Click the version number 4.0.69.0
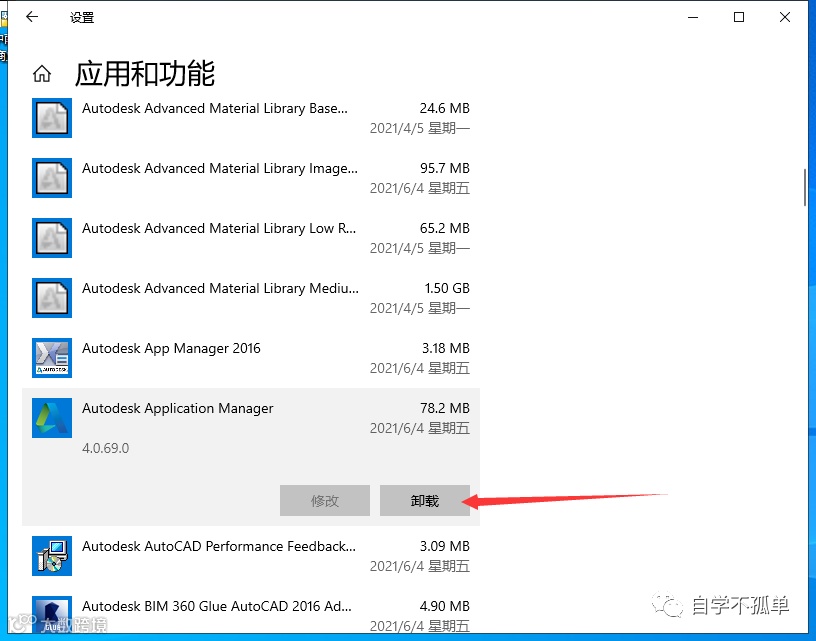This screenshot has height=641, width=816. tap(106, 448)
